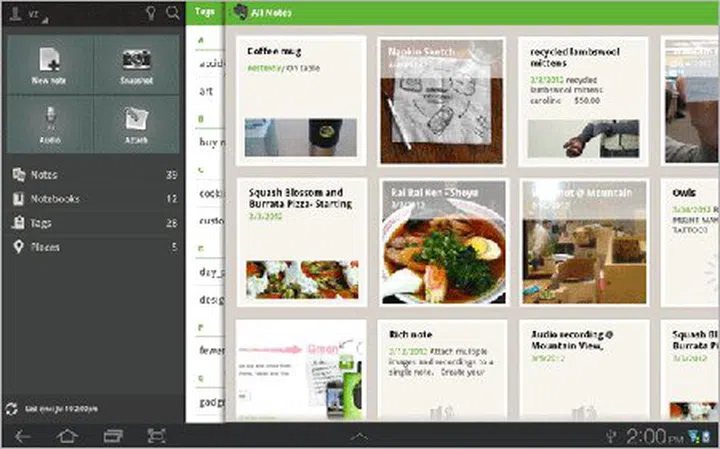This screenshot has width=720, height=449.
Task: Go to Android home screen
Action: tap(67, 436)
